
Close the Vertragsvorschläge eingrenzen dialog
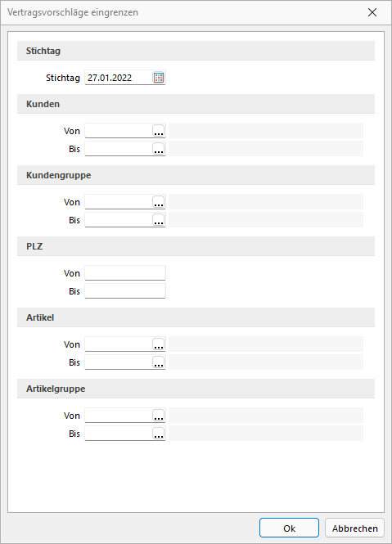pos(372,12)
